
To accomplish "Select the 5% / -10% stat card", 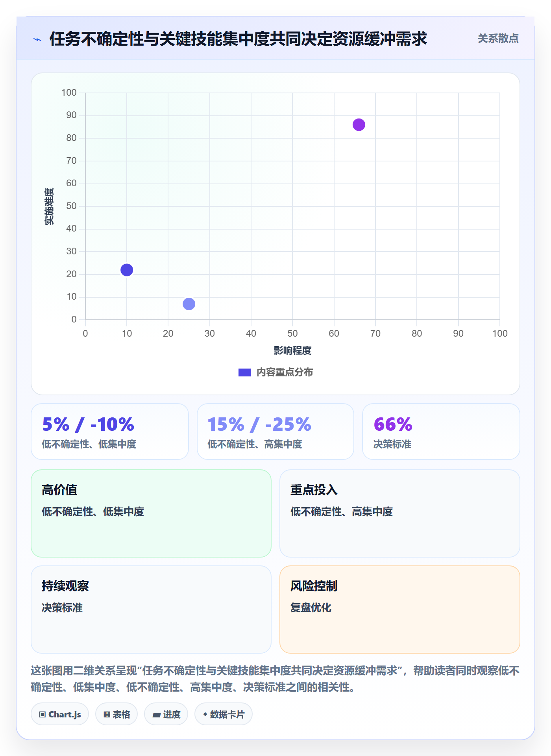I will pos(110,432).
